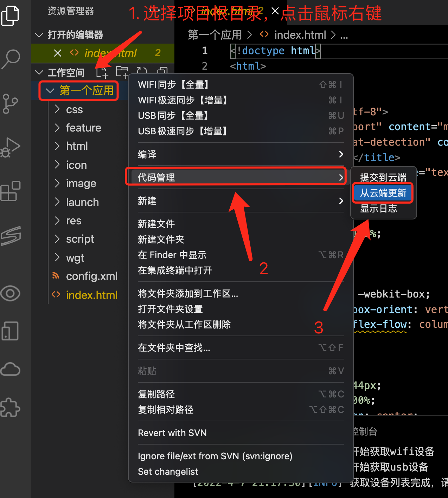The width and height of the screenshot is (448, 498).
Task: Select 从云端更新 in the submenu
Action: [x=383, y=193]
